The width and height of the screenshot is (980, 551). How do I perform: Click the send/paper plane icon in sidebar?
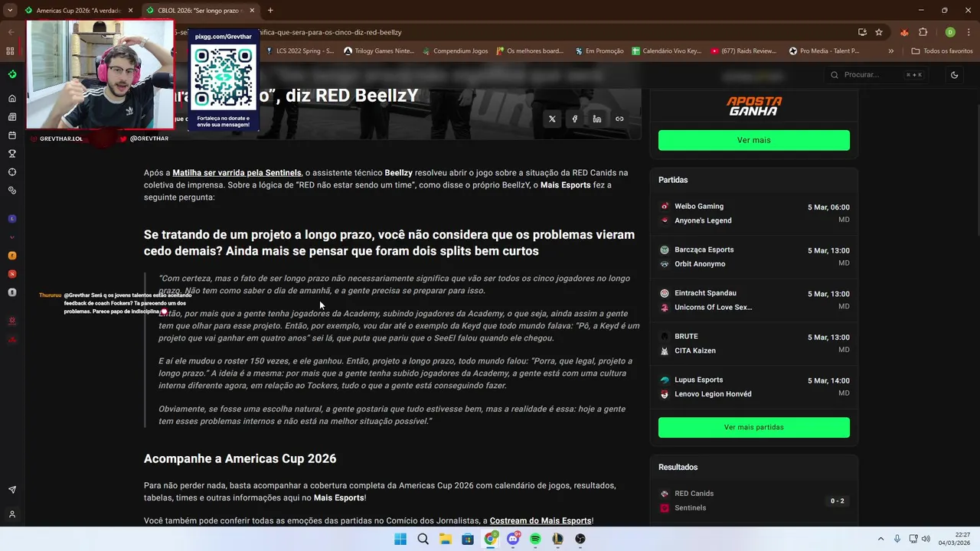pos(12,490)
